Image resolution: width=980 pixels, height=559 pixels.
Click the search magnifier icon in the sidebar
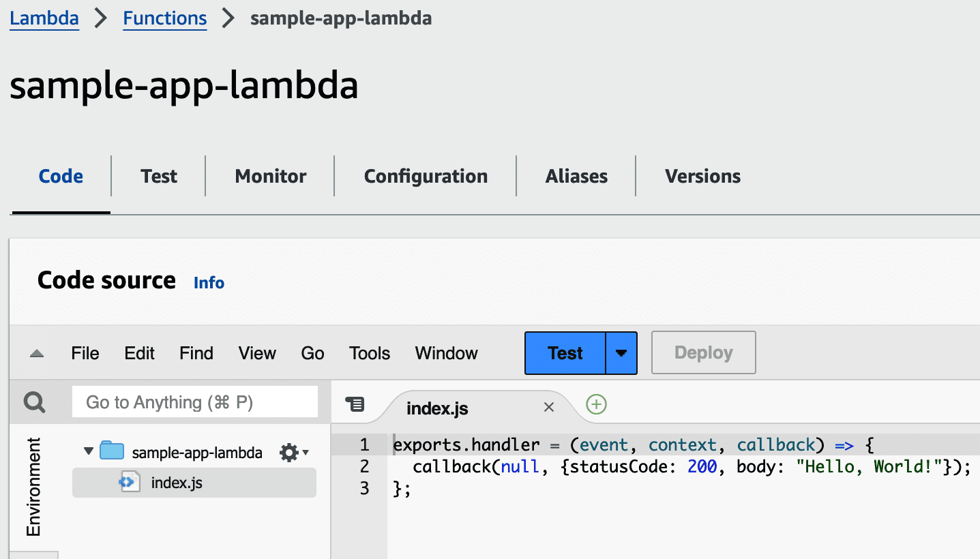pyautogui.click(x=33, y=402)
